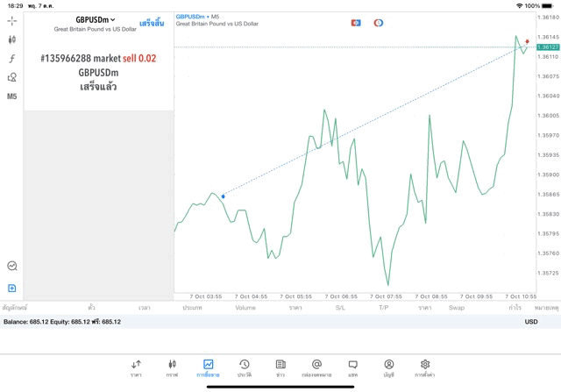This screenshot has width=561, height=392.
Task: Click the 7 Oct 03:55 time axis label
Action: click(x=206, y=296)
